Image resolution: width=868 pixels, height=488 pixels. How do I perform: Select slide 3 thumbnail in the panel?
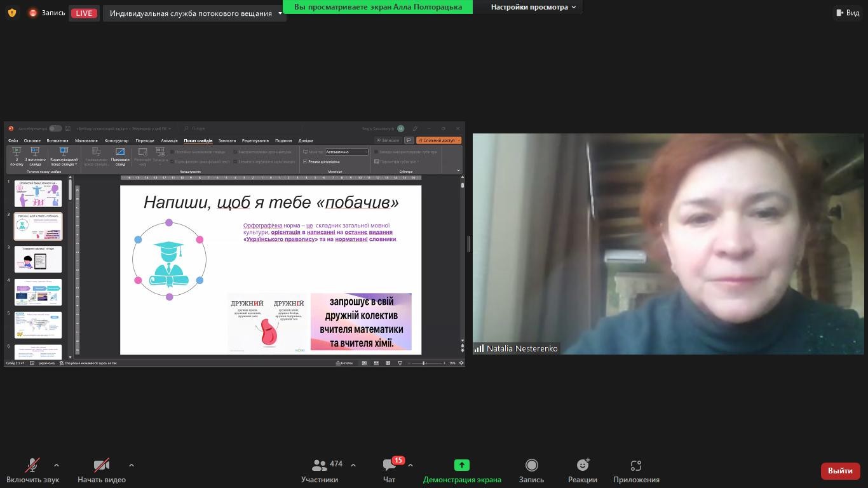tap(38, 259)
